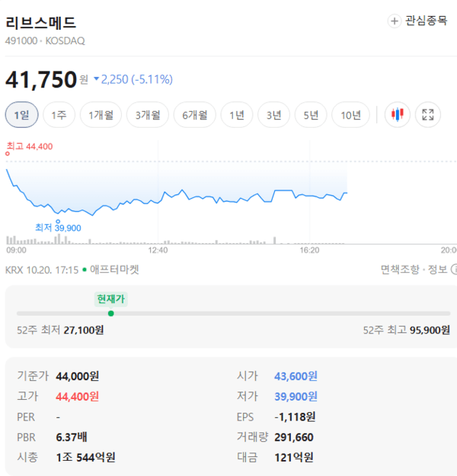The height and width of the screenshot is (476, 457).
Task: Click the 52주 최고 95,900원 value
Action: coord(430,330)
